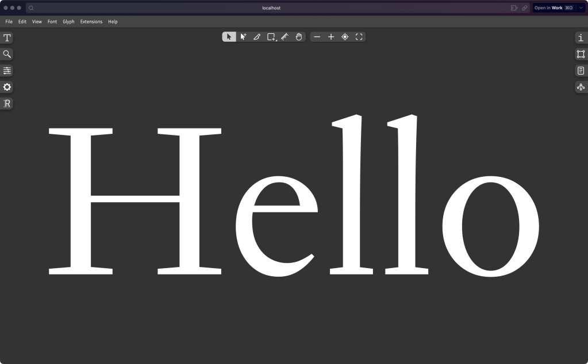The image size is (588, 364).
Task: Select the Pointer tool in the toolbar
Action: click(229, 37)
